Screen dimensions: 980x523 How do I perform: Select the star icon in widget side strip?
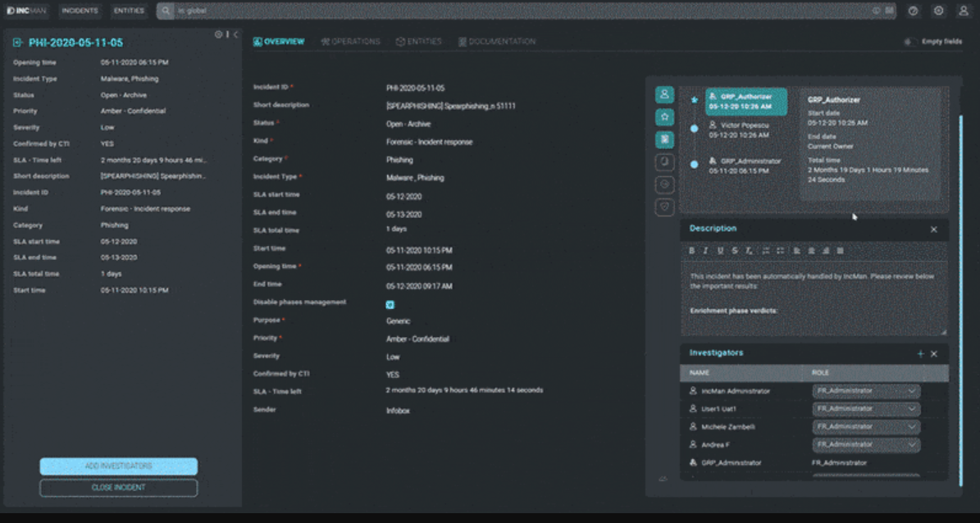[x=664, y=117]
